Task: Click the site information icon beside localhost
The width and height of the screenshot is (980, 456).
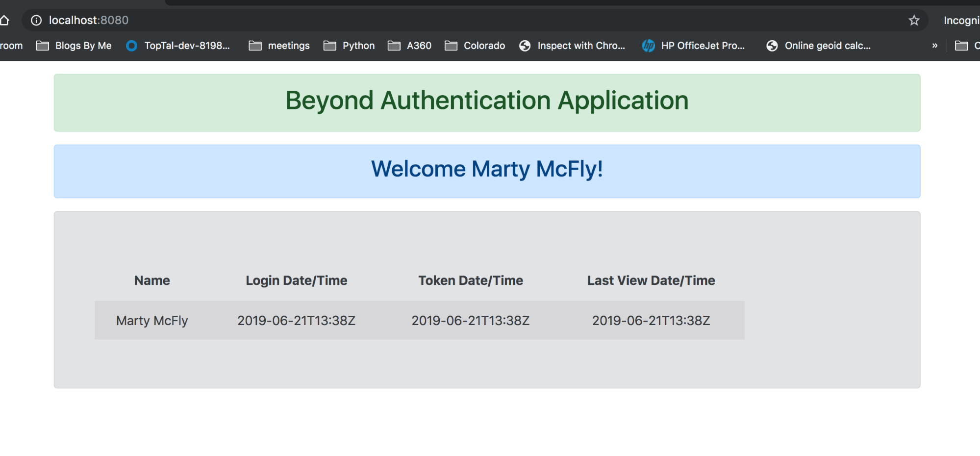Action: click(36, 20)
